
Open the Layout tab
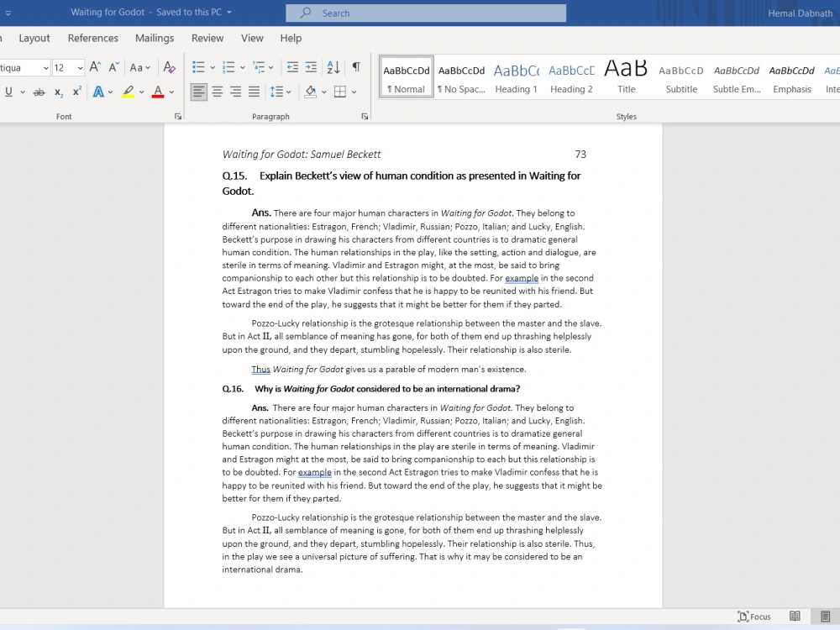(34, 38)
